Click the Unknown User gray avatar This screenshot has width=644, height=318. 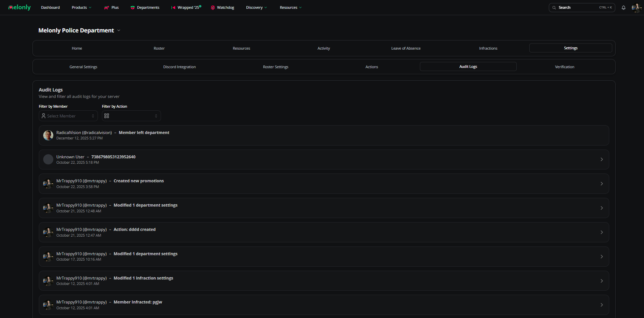tap(48, 159)
